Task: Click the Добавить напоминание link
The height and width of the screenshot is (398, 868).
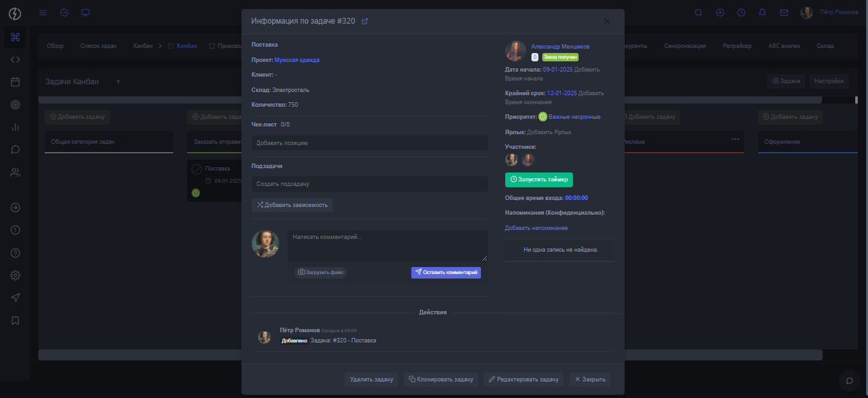Action: [536, 228]
